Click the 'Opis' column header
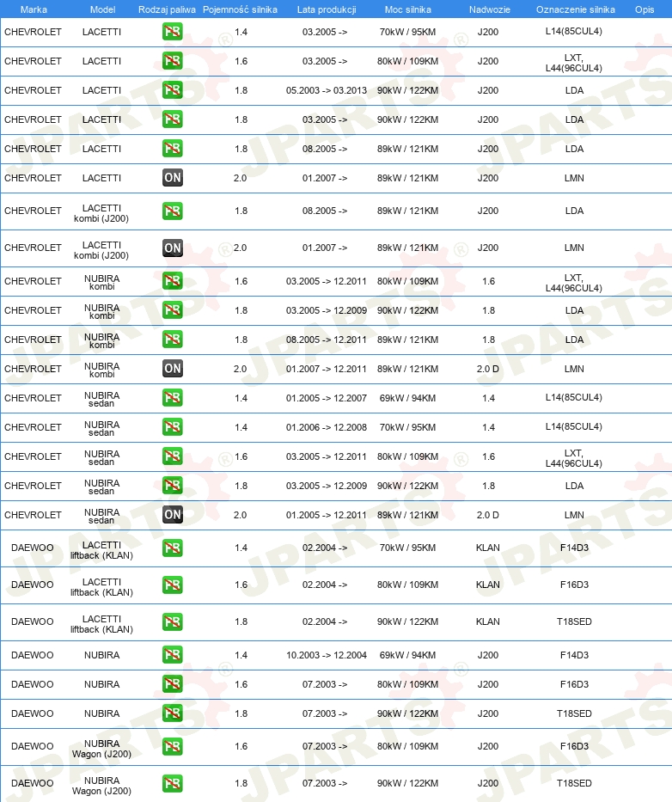This screenshot has height=802, width=672. pyautogui.click(x=645, y=9)
